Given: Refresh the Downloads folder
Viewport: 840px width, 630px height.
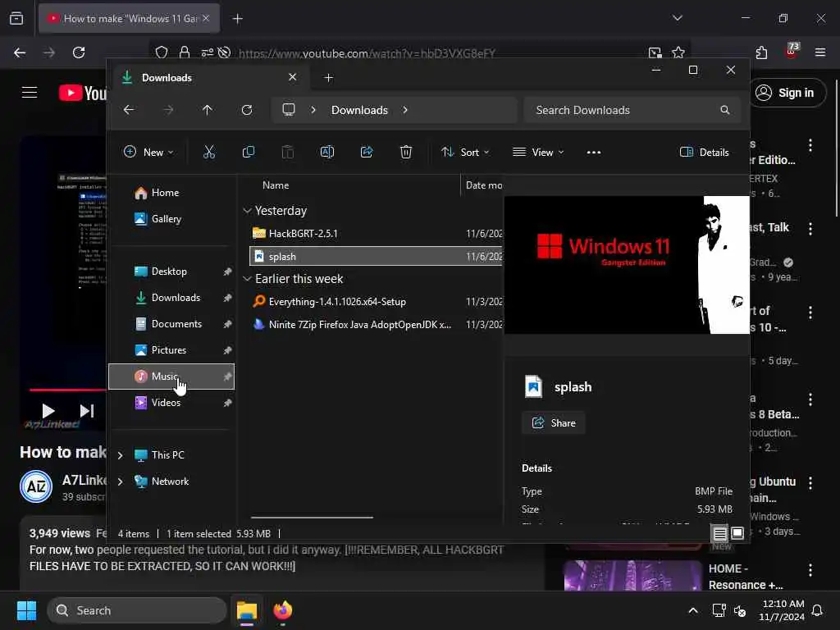Looking at the screenshot, I should pyautogui.click(x=246, y=110).
